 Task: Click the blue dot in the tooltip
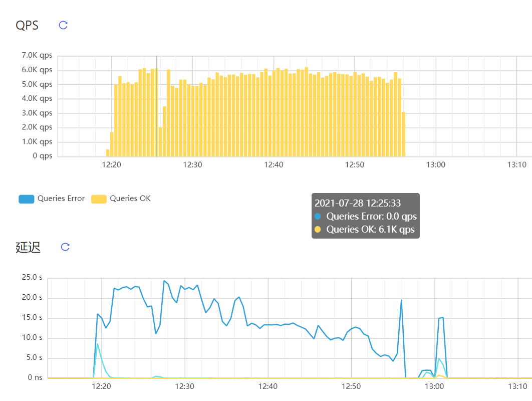coord(318,217)
